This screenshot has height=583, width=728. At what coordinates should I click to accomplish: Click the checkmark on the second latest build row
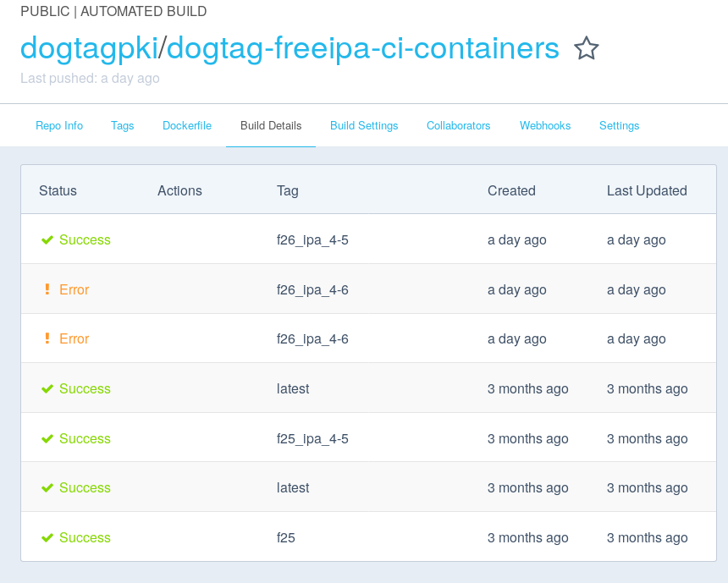click(x=47, y=487)
